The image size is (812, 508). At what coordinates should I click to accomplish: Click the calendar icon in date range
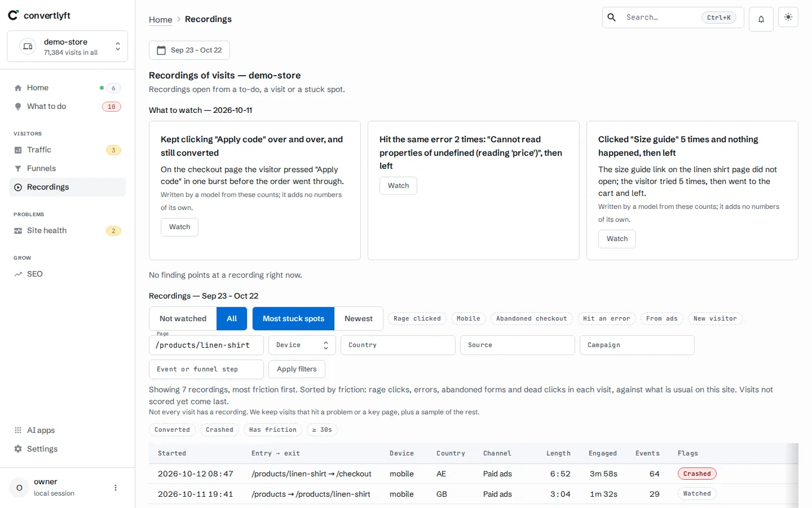click(x=161, y=50)
